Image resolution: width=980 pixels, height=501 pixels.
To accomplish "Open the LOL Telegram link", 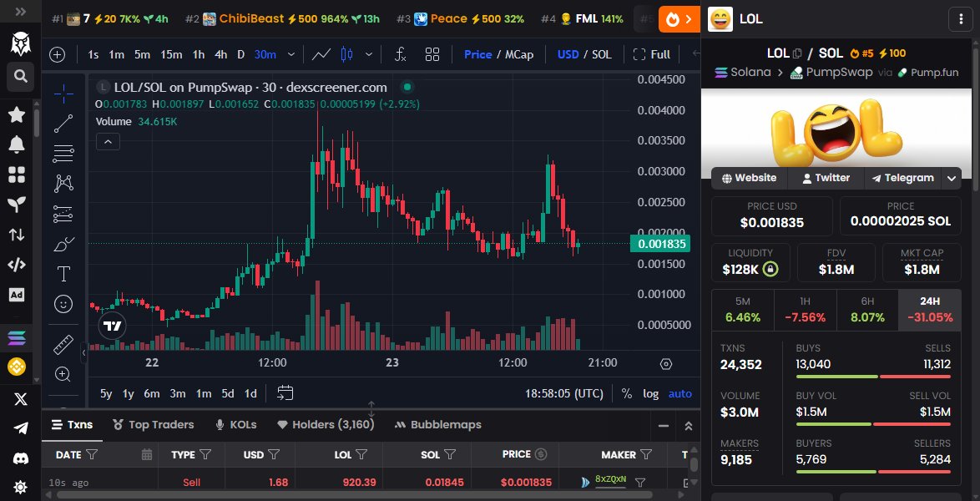I will (x=902, y=178).
